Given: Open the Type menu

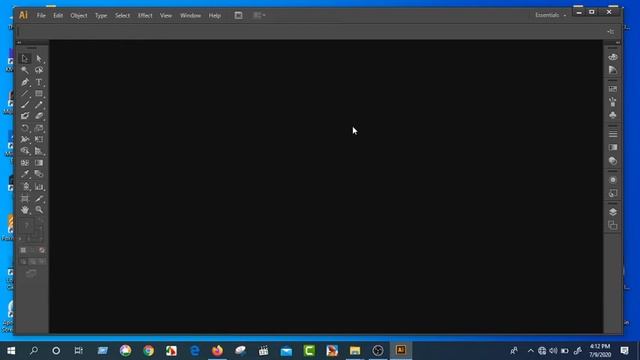Looking at the screenshot, I should (x=101, y=16).
